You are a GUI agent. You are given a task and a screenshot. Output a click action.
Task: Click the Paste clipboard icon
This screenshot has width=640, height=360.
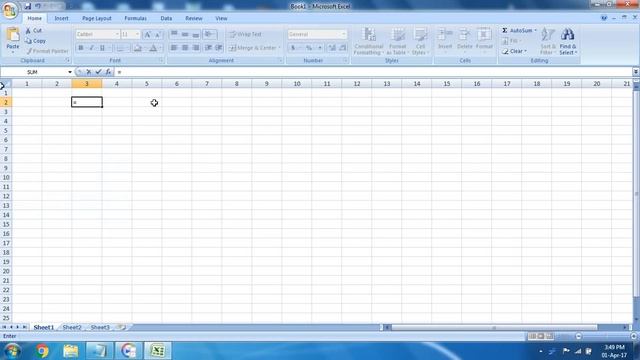coord(13,35)
